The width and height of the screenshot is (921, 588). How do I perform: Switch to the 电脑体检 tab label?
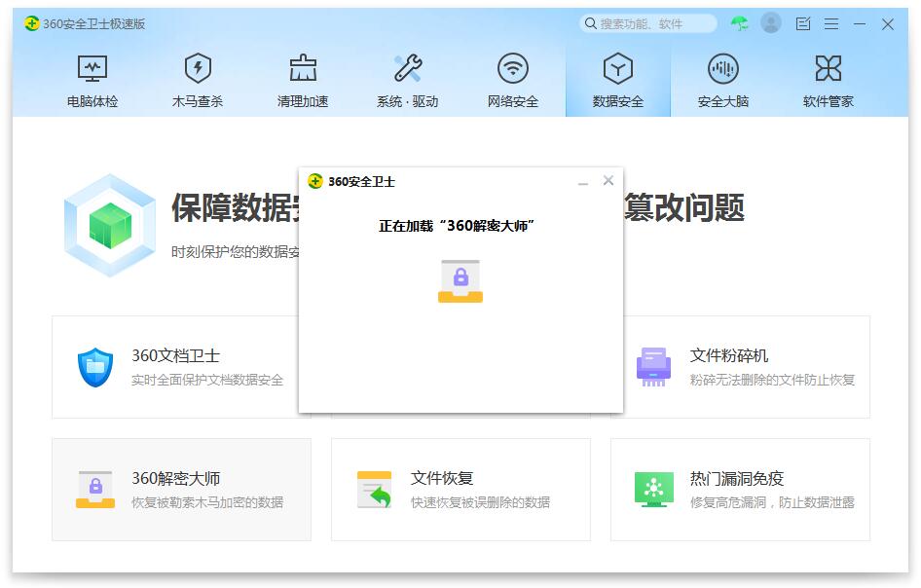tap(92, 101)
